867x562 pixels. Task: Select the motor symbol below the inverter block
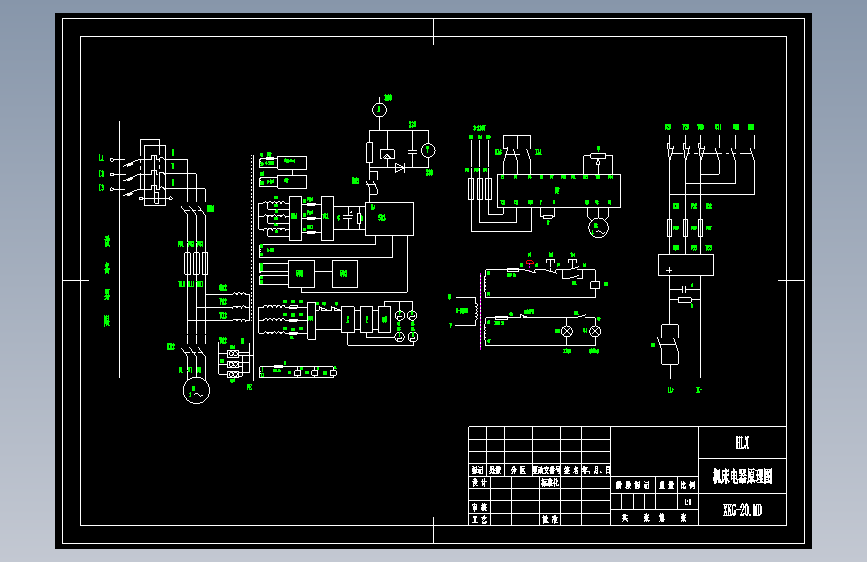598,227
